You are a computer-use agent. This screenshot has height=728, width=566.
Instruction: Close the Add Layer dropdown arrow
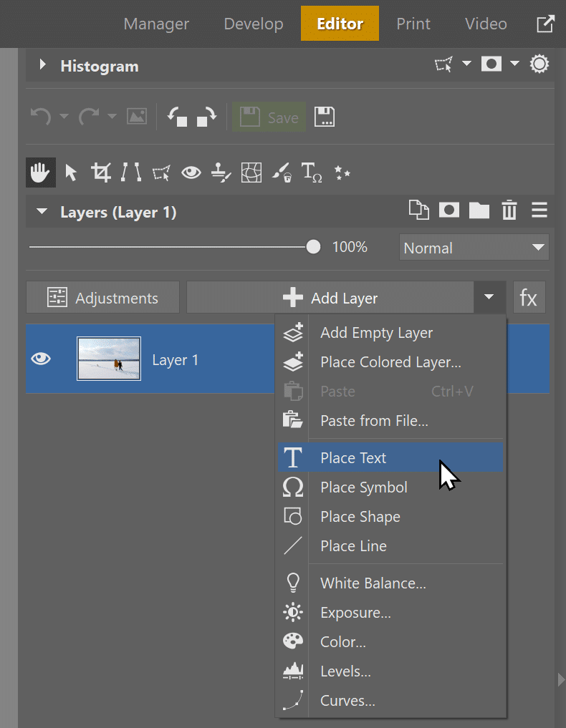(x=489, y=298)
